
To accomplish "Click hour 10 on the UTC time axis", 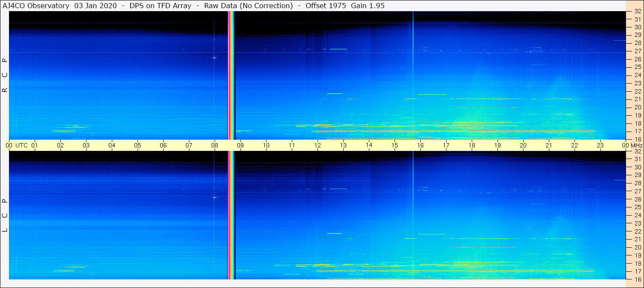I will (266, 145).
